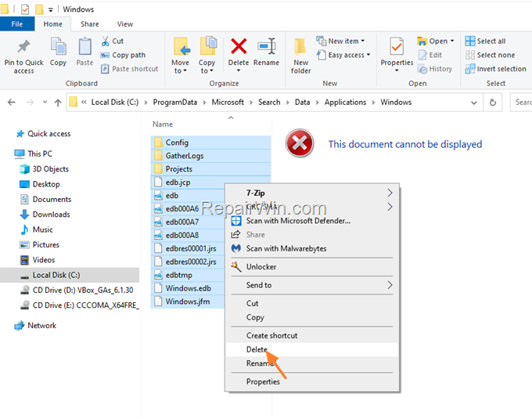Click the Rename icon in Organize group
The height and width of the screenshot is (419, 532).
[x=266, y=46]
